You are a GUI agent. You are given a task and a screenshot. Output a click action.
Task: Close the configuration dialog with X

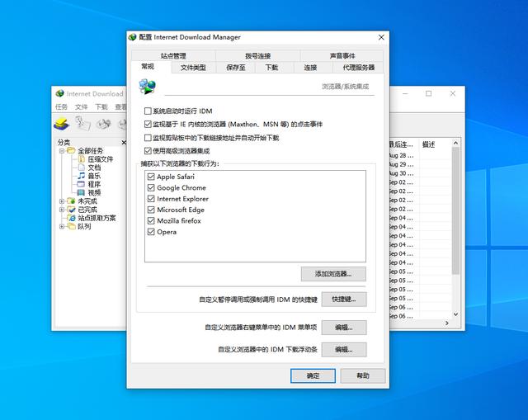381,37
